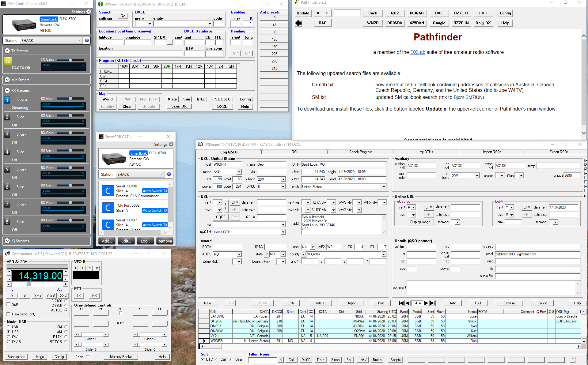
Task: Click blue station indicator in SmartSDR CAT
Action: 169,174
